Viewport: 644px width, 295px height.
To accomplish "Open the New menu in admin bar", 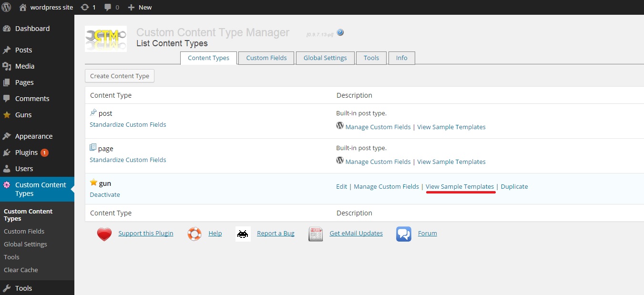I will click(x=145, y=7).
